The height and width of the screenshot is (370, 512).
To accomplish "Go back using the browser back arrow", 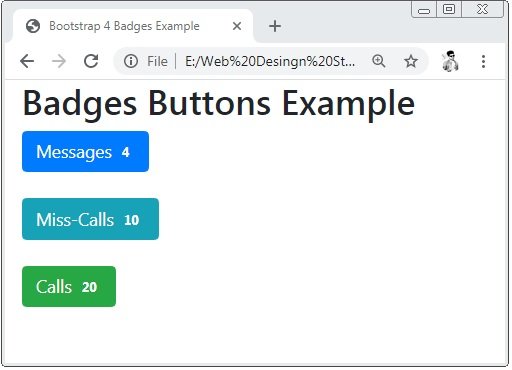I will (27, 61).
